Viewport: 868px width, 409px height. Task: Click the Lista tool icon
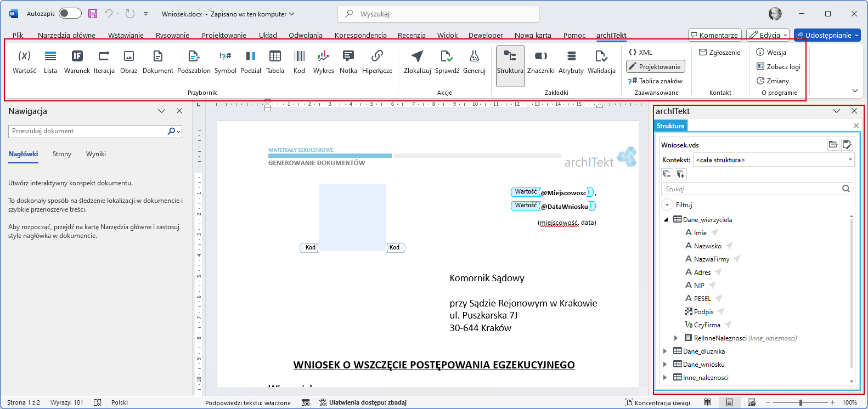click(50, 56)
